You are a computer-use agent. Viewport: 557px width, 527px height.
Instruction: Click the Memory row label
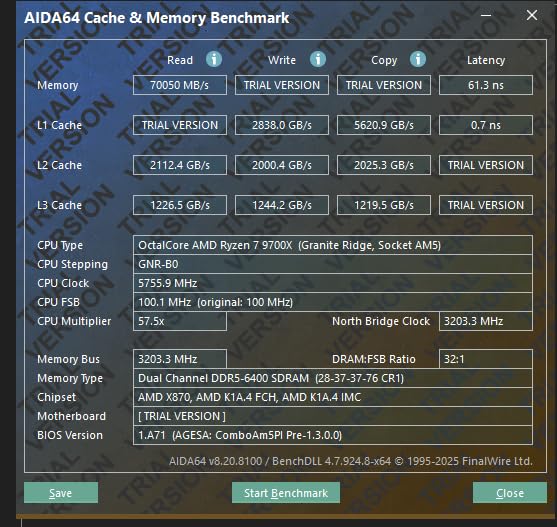[x=58, y=85]
